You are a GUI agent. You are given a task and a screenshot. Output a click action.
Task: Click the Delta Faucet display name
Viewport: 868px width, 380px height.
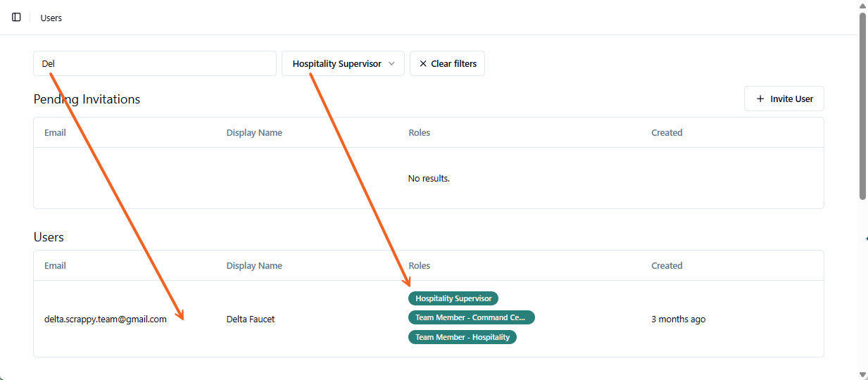[251, 319]
